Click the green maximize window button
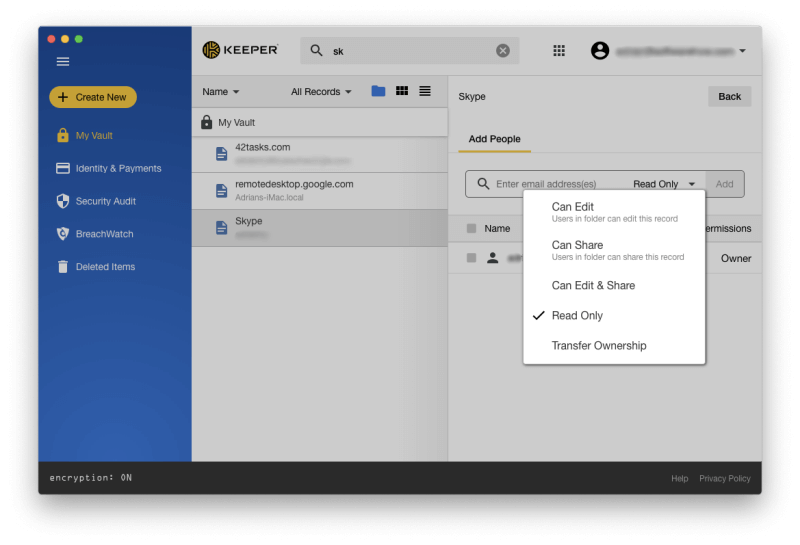The image size is (800, 545). click(x=79, y=39)
